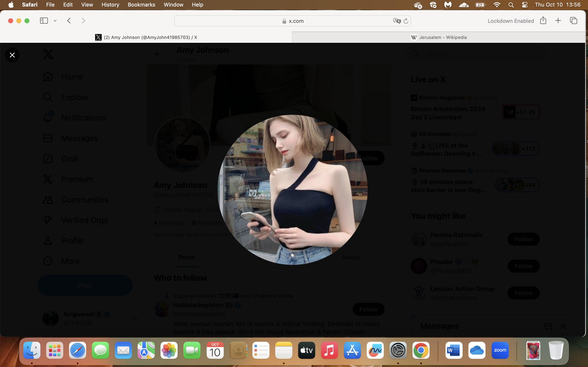Toggle the Safari sidebar
588x367 pixels.
click(44, 21)
